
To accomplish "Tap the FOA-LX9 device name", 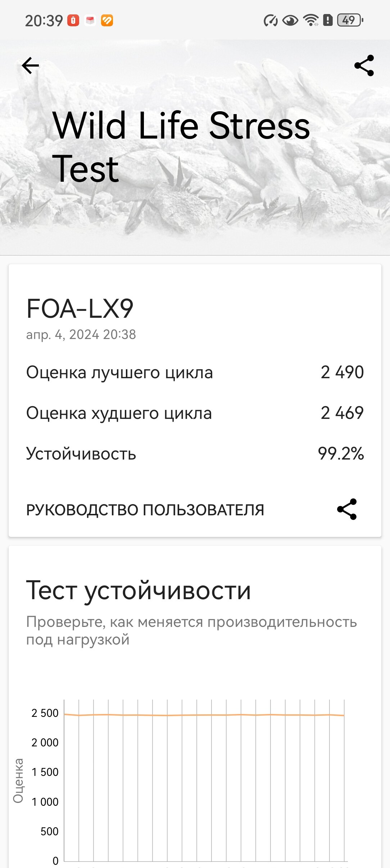I will (x=80, y=309).
